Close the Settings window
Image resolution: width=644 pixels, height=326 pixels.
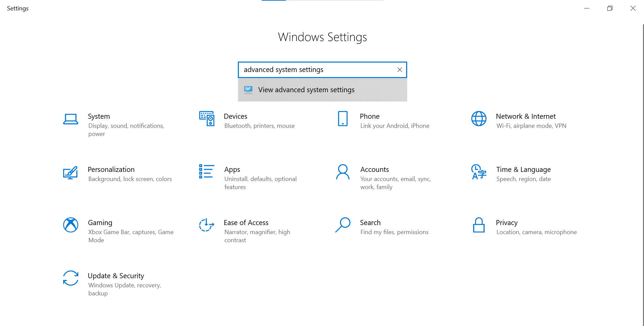pos(633,8)
